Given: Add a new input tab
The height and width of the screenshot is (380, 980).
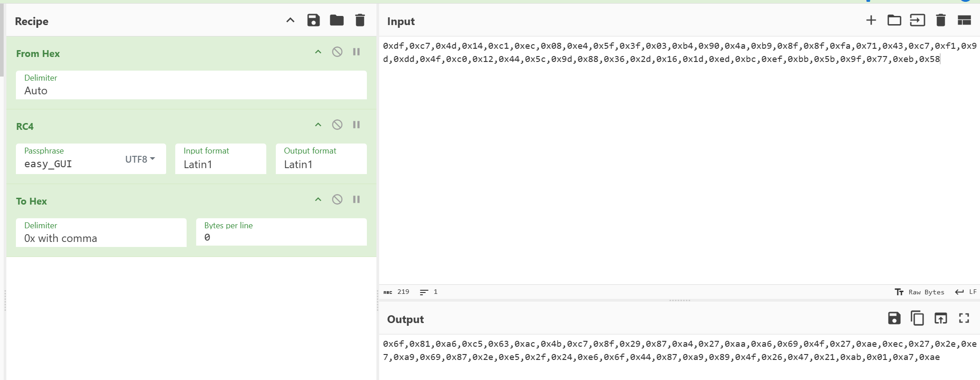Looking at the screenshot, I should tap(871, 21).
